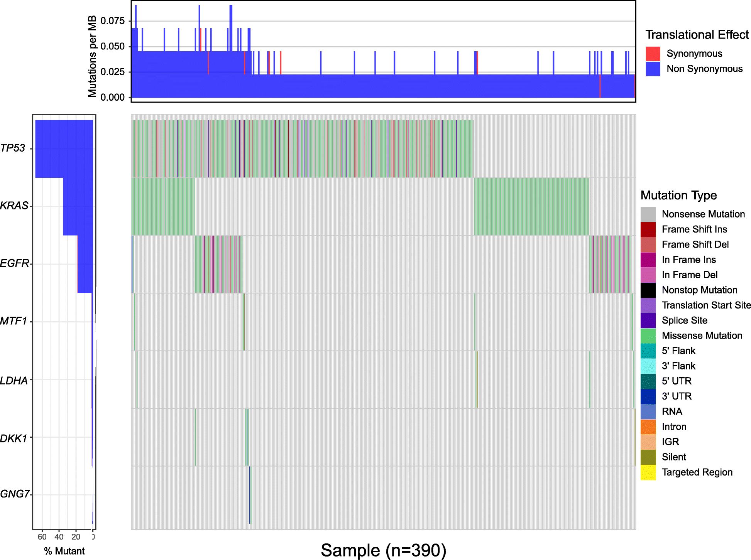751x560 pixels.
Task: Click the red Synonymous legend swatch
Action: pos(653,54)
